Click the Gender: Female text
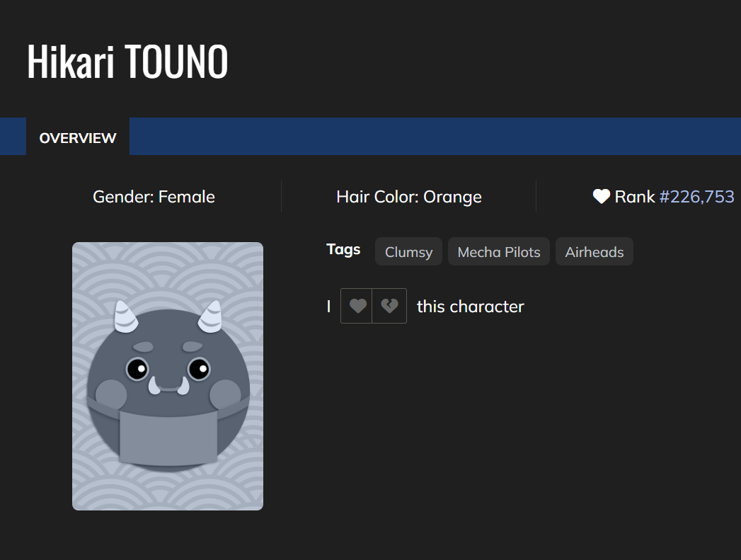The image size is (741, 560). pos(154,197)
